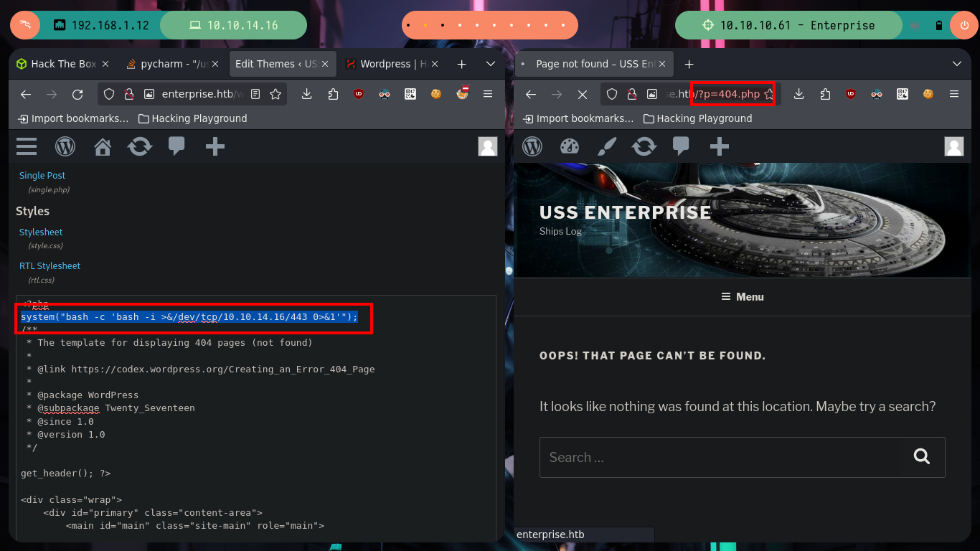This screenshot has width=980, height=551.
Task: Toggle reader view in left browser address bar
Action: [255, 94]
